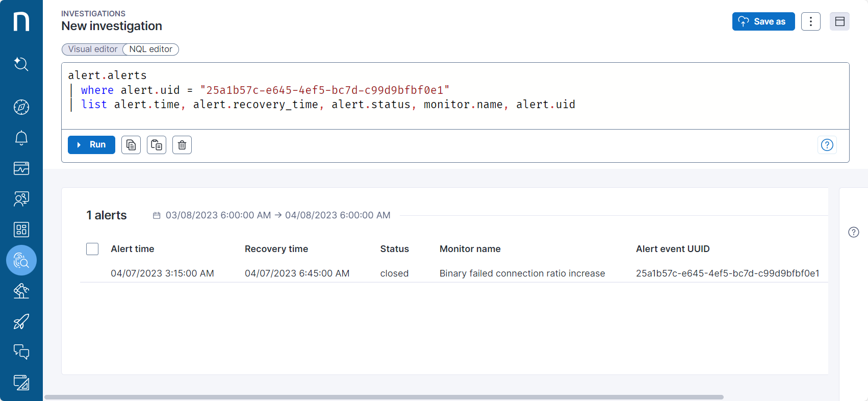Open the alerts bell icon
This screenshot has width=868, height=401.
click(21, 138)
